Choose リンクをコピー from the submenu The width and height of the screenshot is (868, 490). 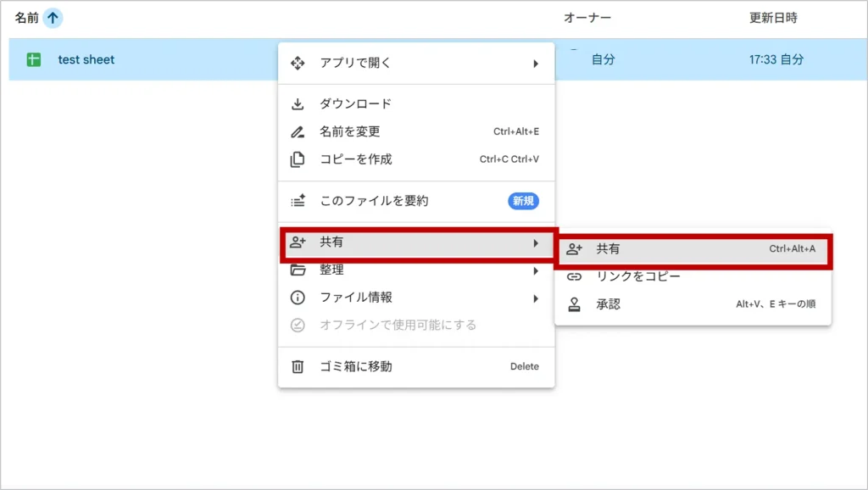(638, 276)
